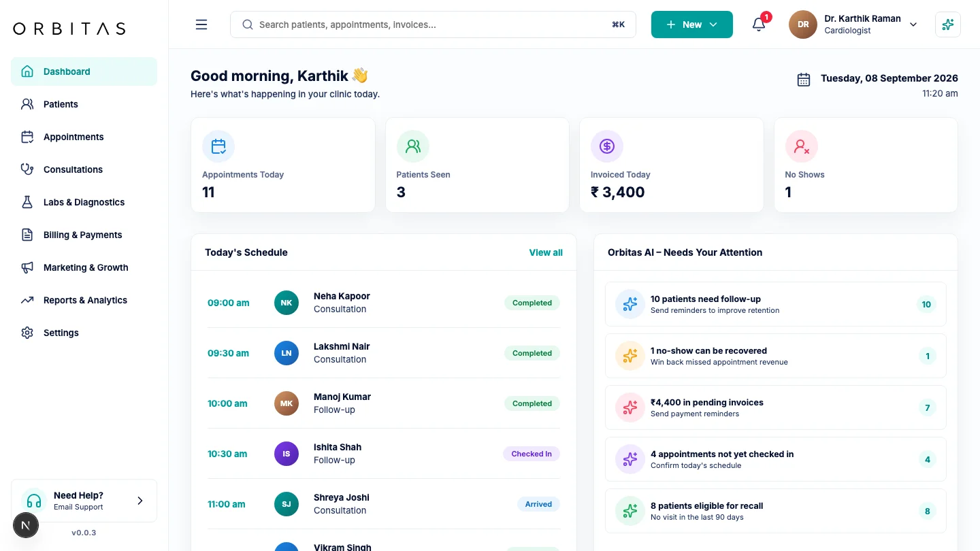This screenshot has height=551, width=980.
Task: Click Ishita Shah's Checked In status badge
Action: [532, 454]
